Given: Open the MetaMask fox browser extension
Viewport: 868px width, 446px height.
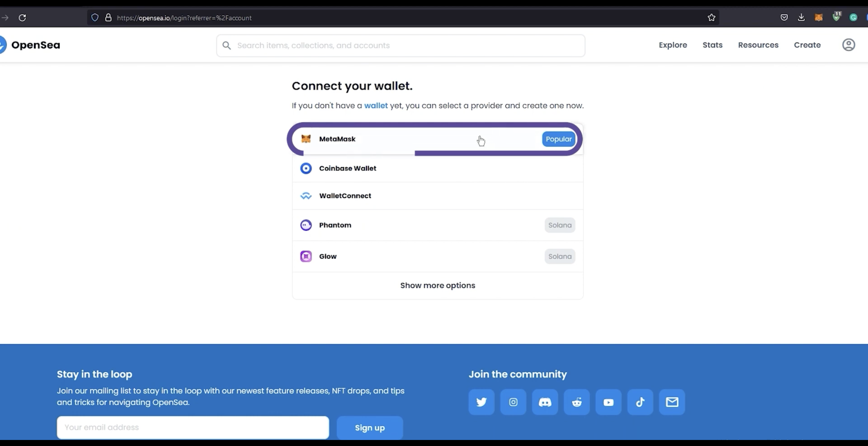Looking at the screenshot, I should [819, 17].
